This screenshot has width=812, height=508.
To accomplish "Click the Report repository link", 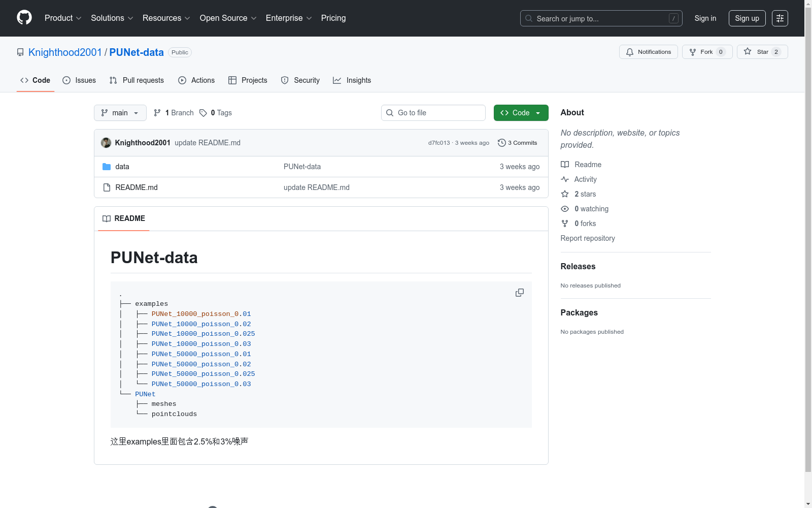I will (x=588, y=238).
